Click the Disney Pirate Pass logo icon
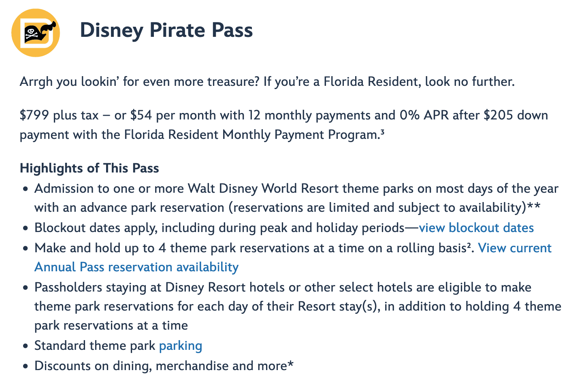The width and height of the screenshot is (588, 379). (x=36, y=32)
